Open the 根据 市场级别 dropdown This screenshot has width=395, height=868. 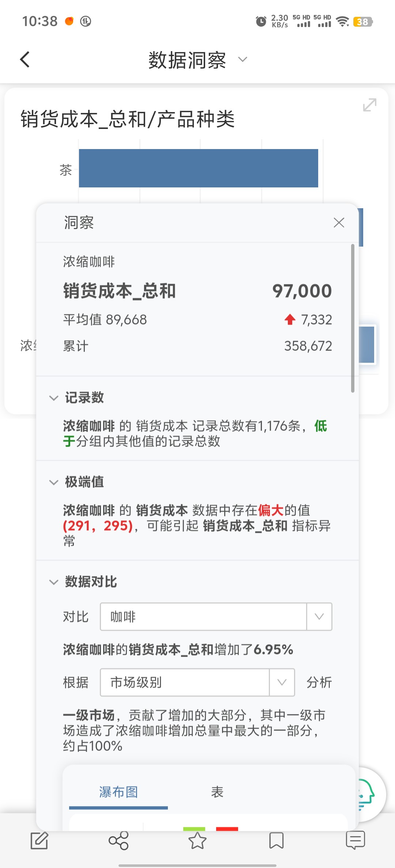(197, 682)
